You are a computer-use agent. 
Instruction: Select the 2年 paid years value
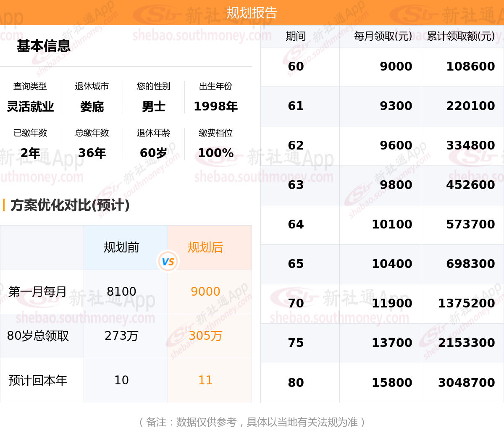(x=30, y=153)
